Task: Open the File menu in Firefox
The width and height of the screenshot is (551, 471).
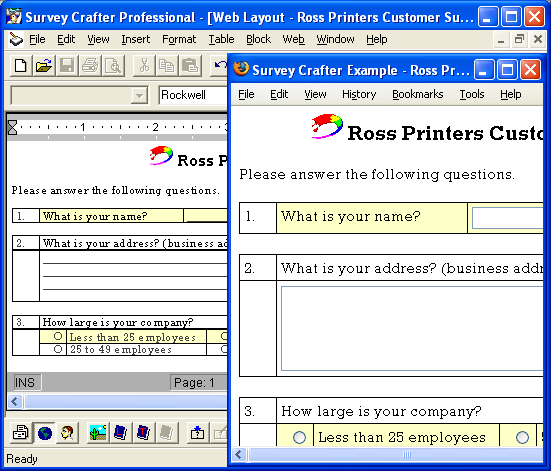Action: [246, 94]
